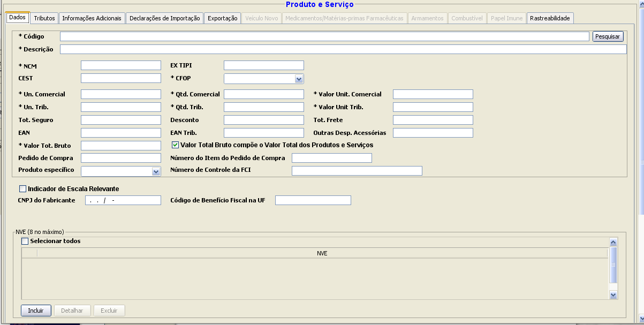
Task: Focus the Código input field
Action: 324,36
